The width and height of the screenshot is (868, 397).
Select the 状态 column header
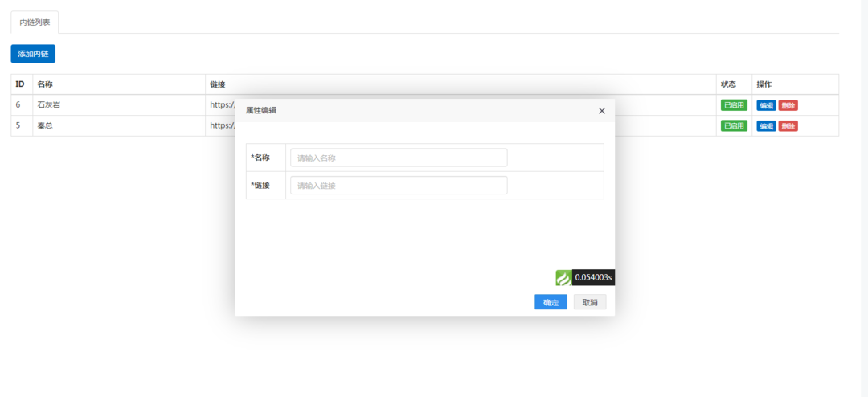point(728,84)
